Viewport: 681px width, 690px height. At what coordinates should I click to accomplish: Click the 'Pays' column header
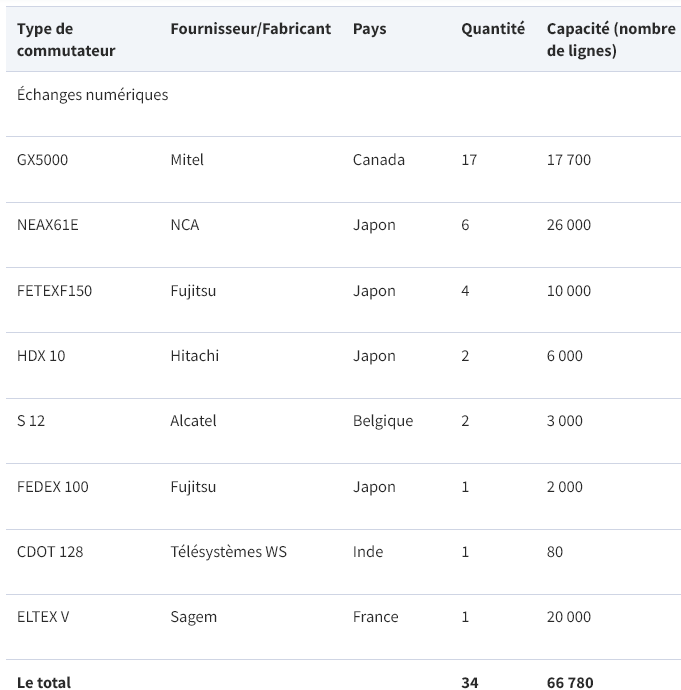pyautogui.click(x=370, y=29)
